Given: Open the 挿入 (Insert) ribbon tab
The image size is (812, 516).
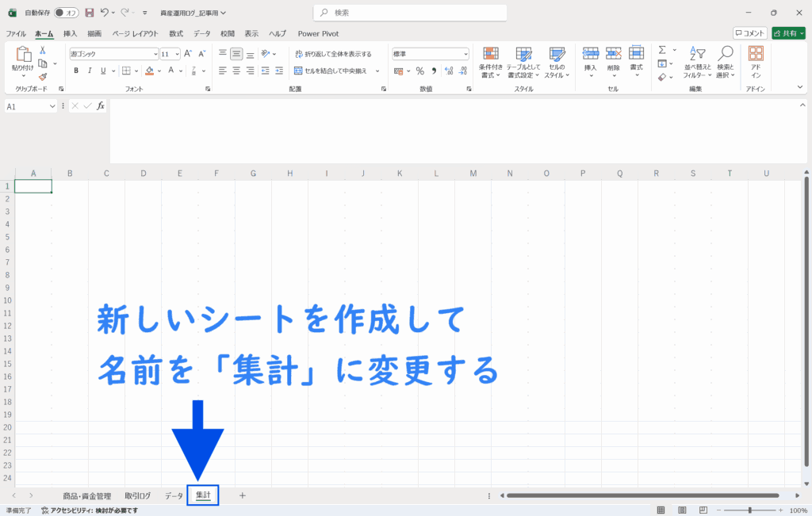Looking at the screenshot, I should [71, 33].
